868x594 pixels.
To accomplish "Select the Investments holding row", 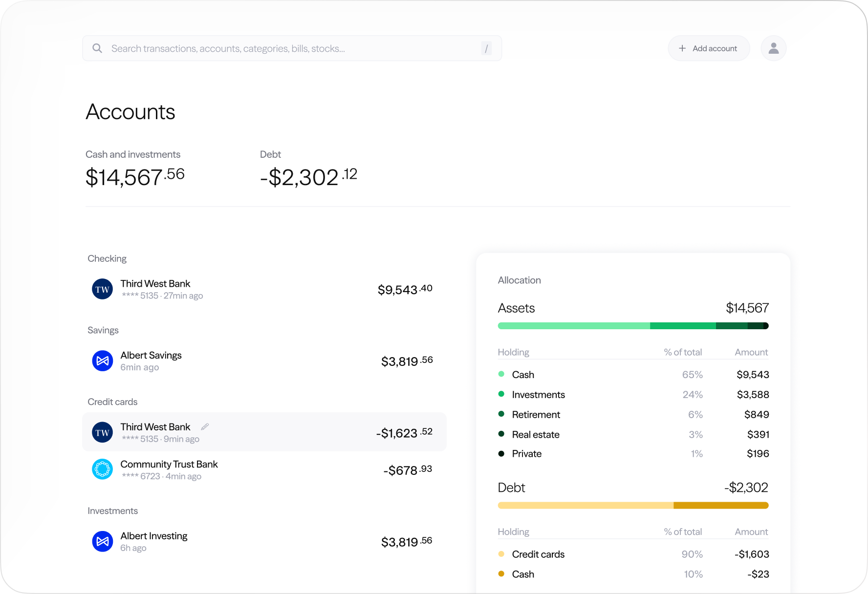I will tap(633, 395).
